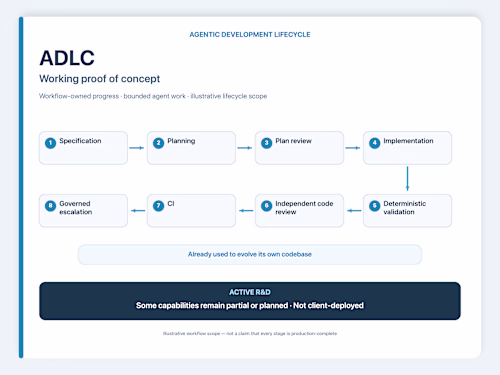
Task: Select the Governed escalation stage label
Action: (76, 208)
